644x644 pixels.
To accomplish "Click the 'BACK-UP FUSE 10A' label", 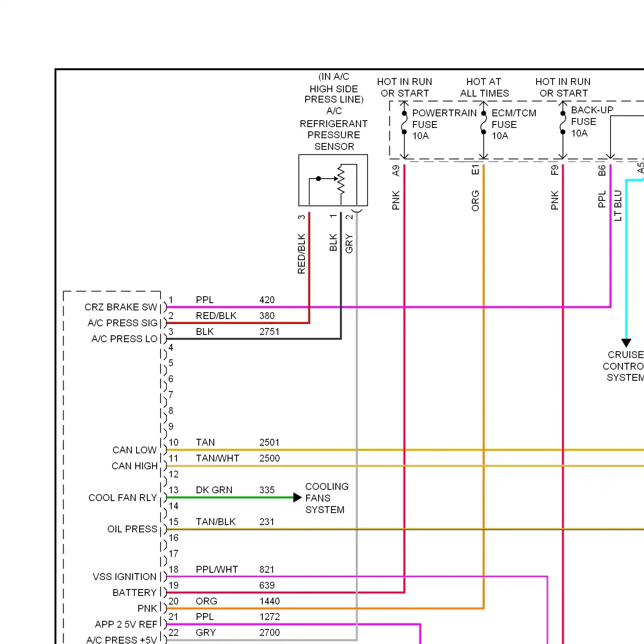I will tap(592, 122).
